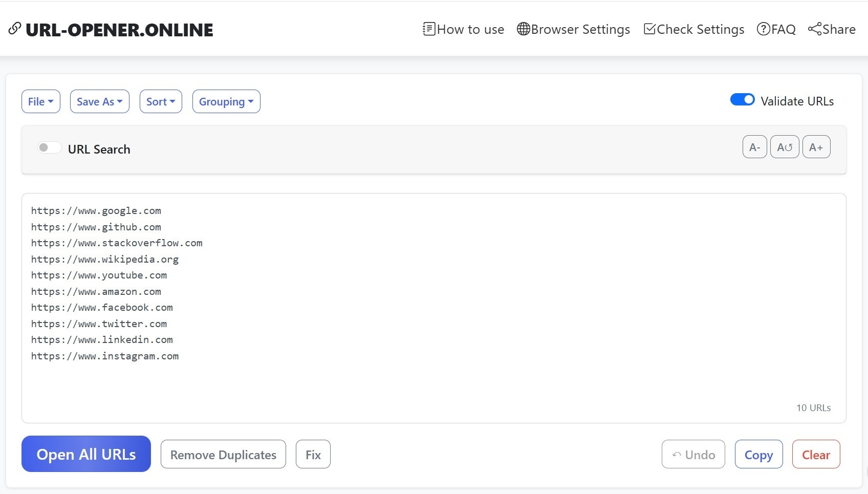Reset font size with A reset button
This screenshot has height=494, width=868.
pyautogui.click(x=784, y=147)
